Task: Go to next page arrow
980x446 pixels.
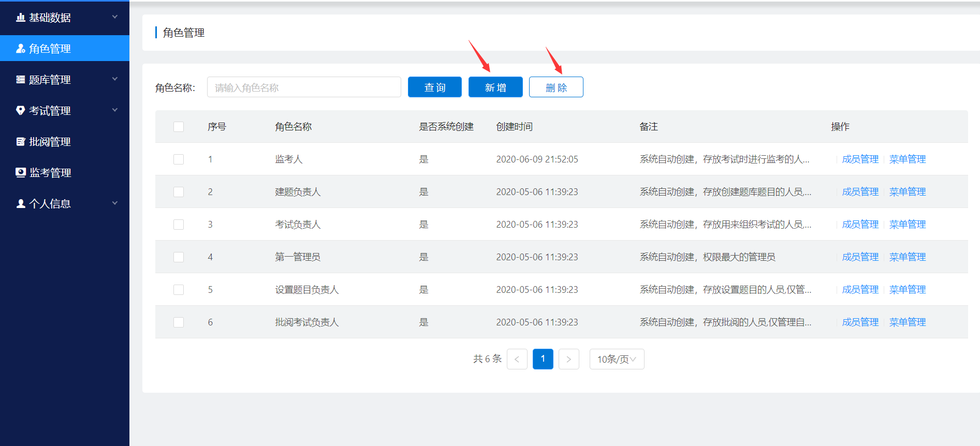Action: 569,359
